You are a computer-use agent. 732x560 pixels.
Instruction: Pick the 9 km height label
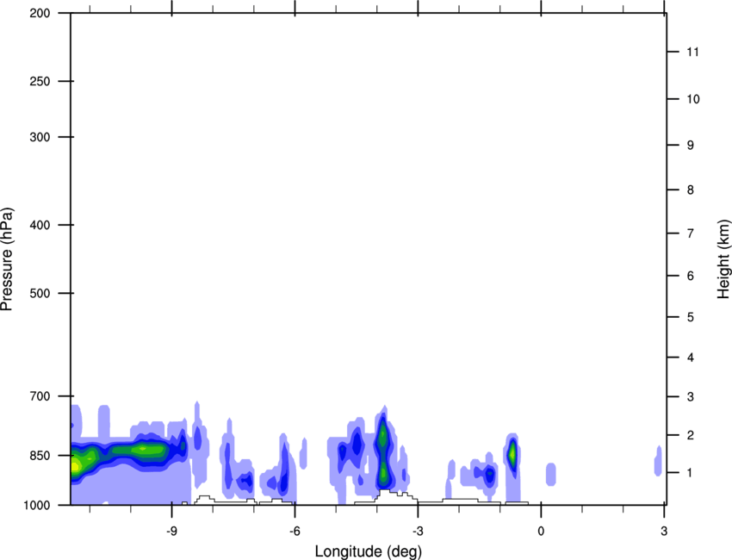691,146
